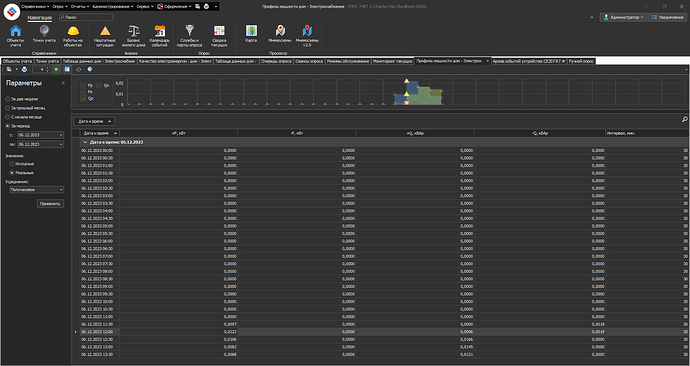Click the Поиск search field
690x366 pixels.
coord(86,17)
